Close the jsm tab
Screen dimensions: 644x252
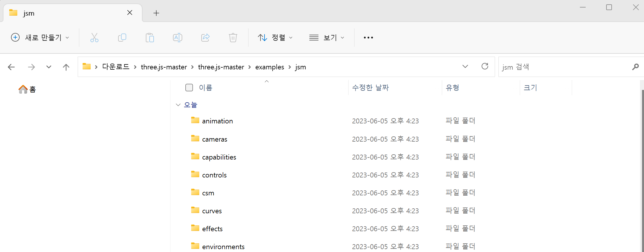[x=130, y=13]
